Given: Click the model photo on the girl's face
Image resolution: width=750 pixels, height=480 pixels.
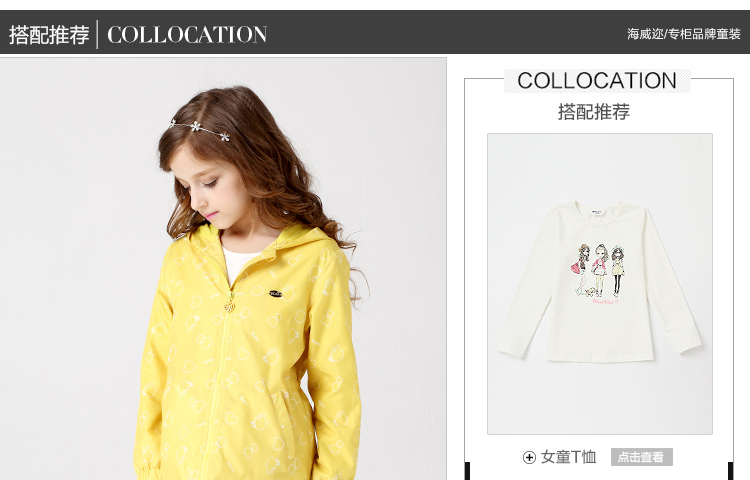Looking at the screenshot, I should pos(203,184).
